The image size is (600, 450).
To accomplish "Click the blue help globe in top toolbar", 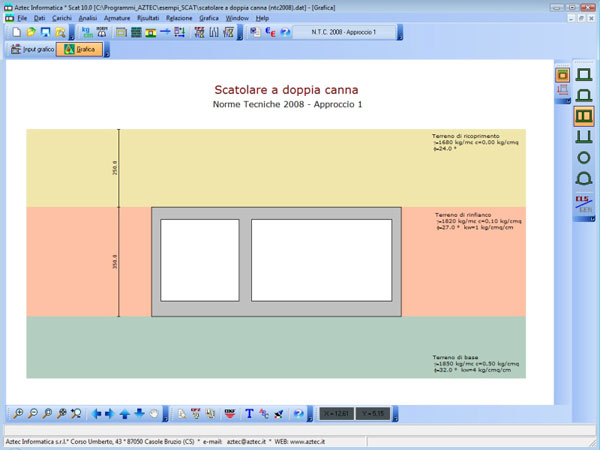I will [x=285, y=33].
